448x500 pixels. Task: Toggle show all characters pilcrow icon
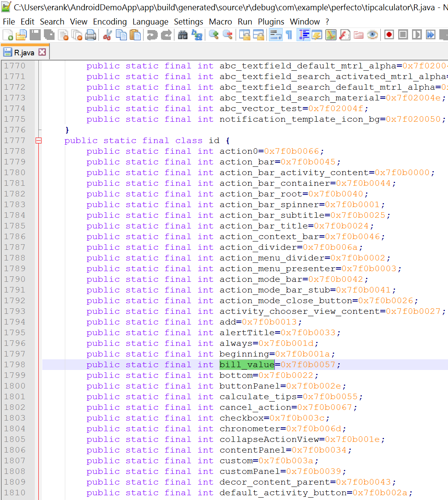click(289, 35)
